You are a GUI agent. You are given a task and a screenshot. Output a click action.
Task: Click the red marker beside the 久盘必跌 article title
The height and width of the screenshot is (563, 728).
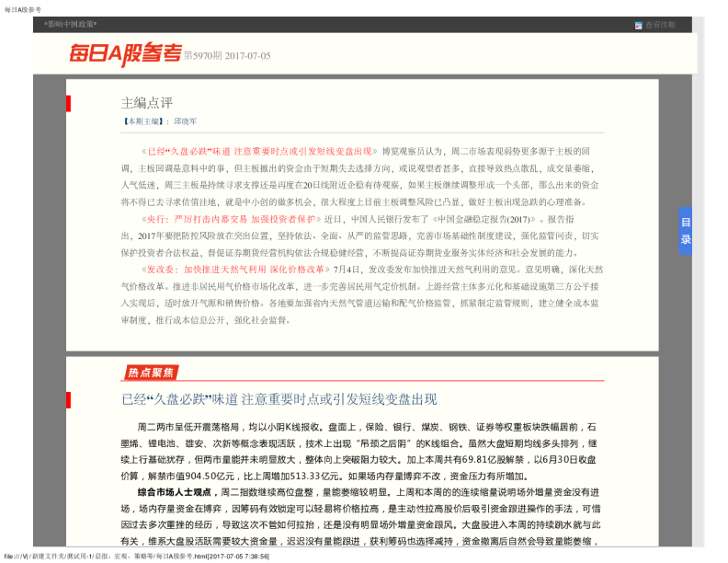coord(68,399)
